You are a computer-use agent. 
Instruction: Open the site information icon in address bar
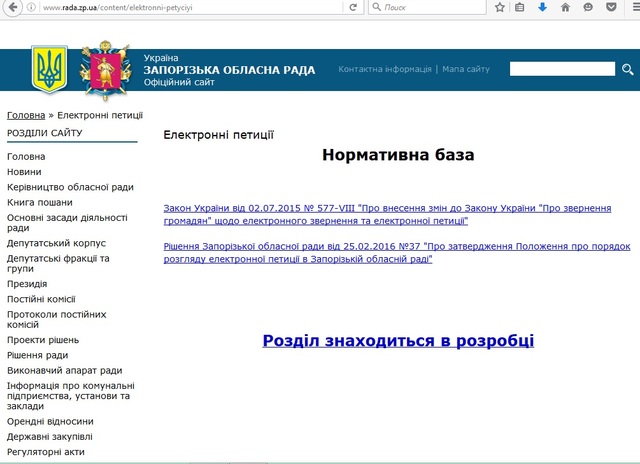tap(31, 7)
